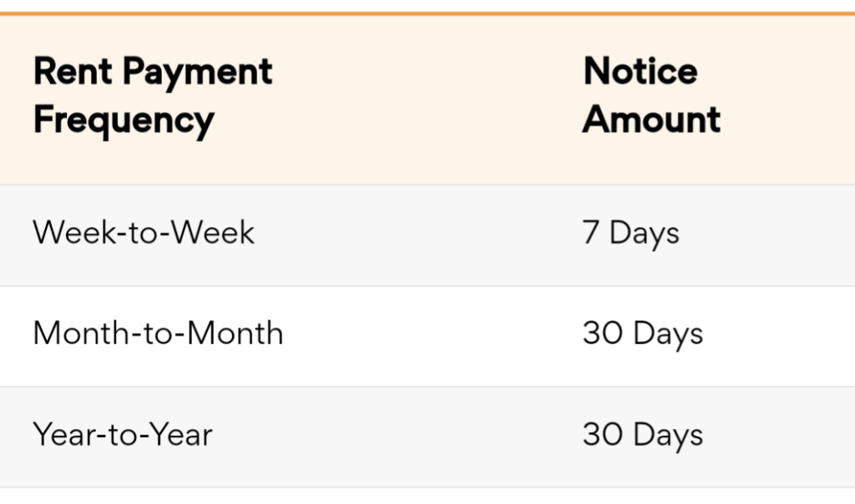Click the number 30 in Month-to-Month row
The image size is (855, 504).
pyautogui.click(x=603, y=333)
